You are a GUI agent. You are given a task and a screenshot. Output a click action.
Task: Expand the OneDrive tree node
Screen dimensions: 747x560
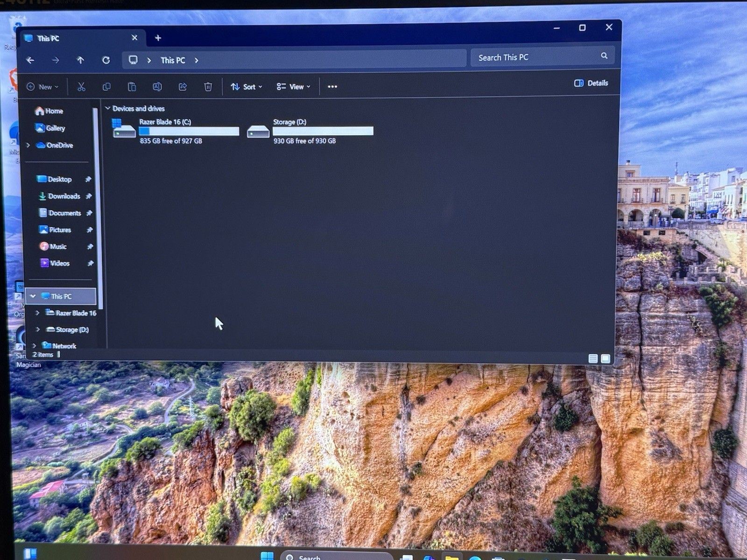pyautogui.click(x=28, y=145)
